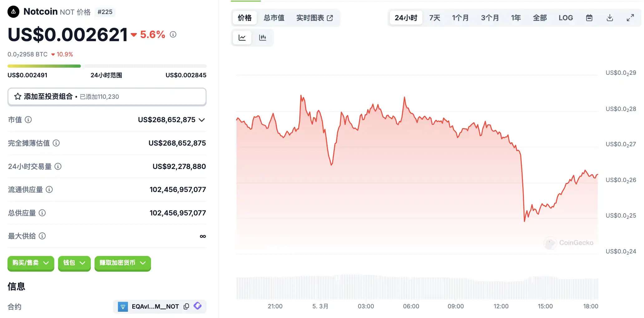
Task: Show info tooltip for 最大供给
Action: 42,236
